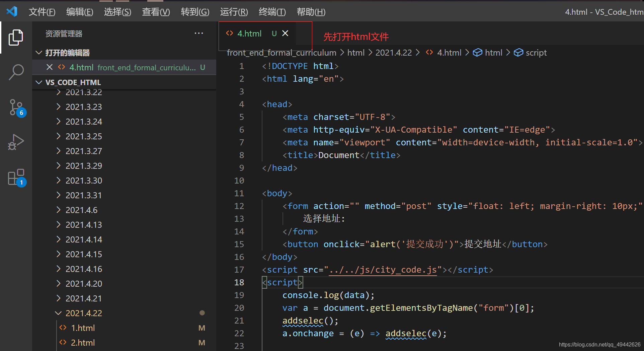
Task: Click the 选择地址: text on line 13
Action: [x=324, y=219]
